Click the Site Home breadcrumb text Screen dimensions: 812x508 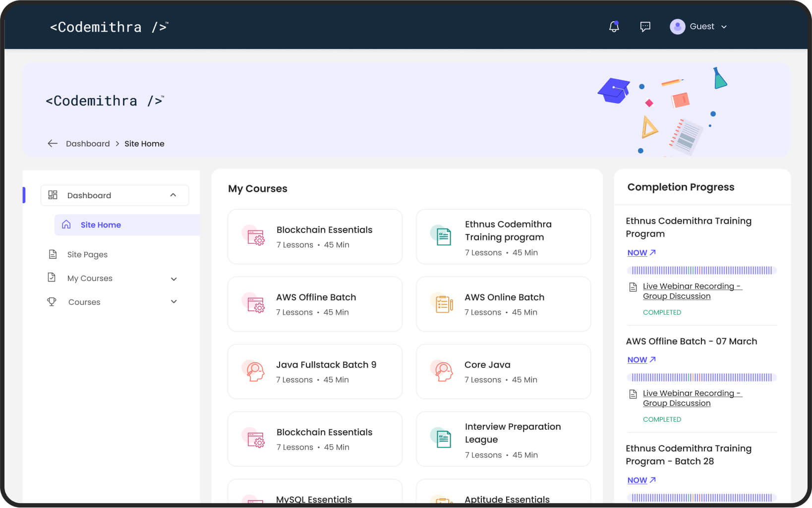tap(144, 144)
